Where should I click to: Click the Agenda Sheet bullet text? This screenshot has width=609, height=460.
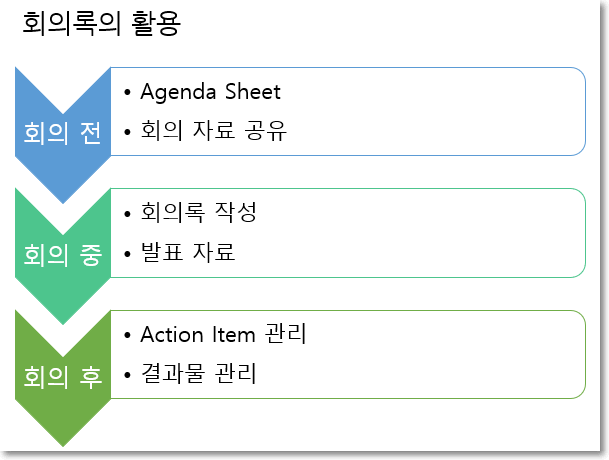click(x=210, y=92)
